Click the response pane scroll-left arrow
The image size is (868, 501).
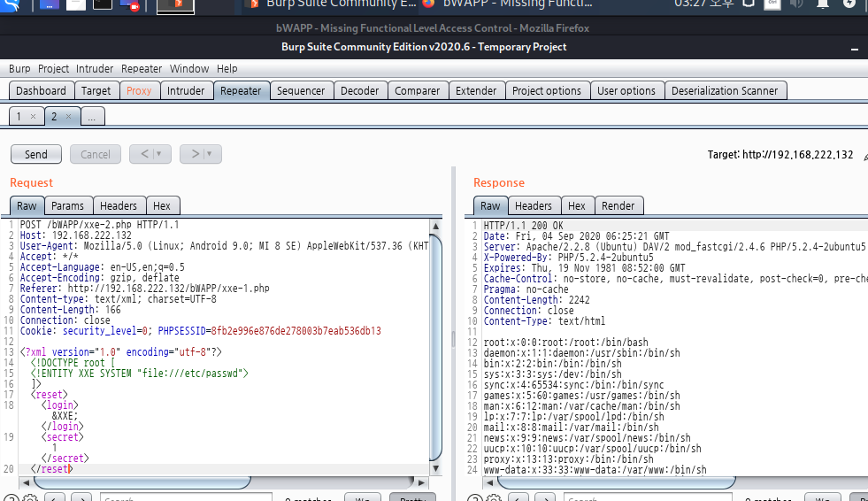[489, 482]
